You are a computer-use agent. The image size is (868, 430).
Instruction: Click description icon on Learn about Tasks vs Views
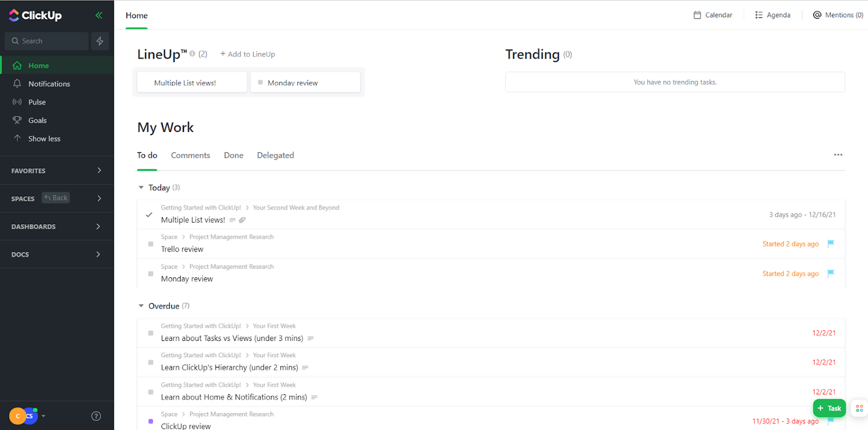pos(311,338)
